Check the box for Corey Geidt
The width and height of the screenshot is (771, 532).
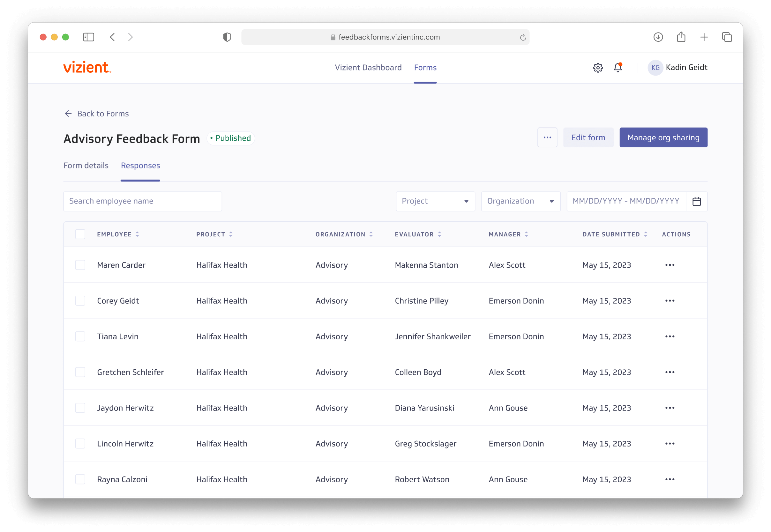[x=80, y=301]
